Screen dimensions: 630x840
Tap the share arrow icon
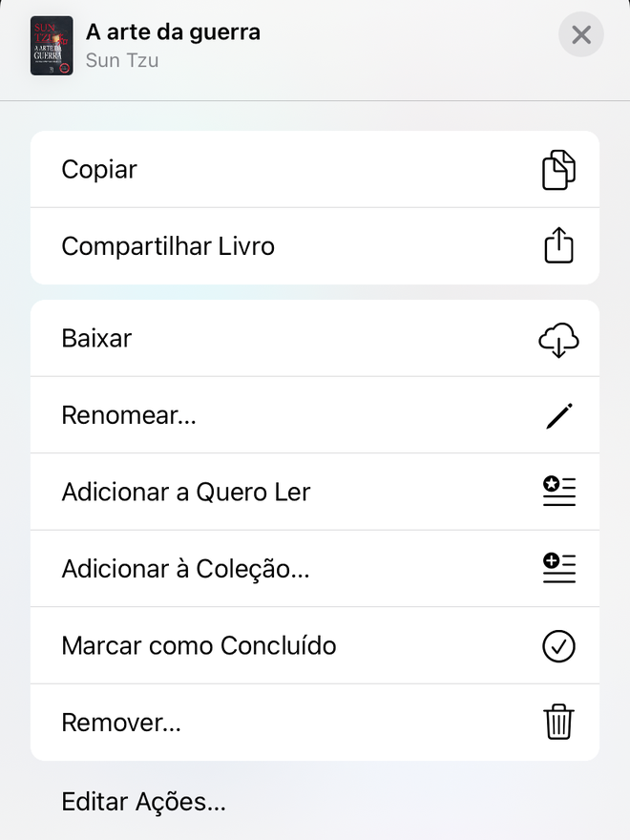pyautogui.click(x=558, y=245)
